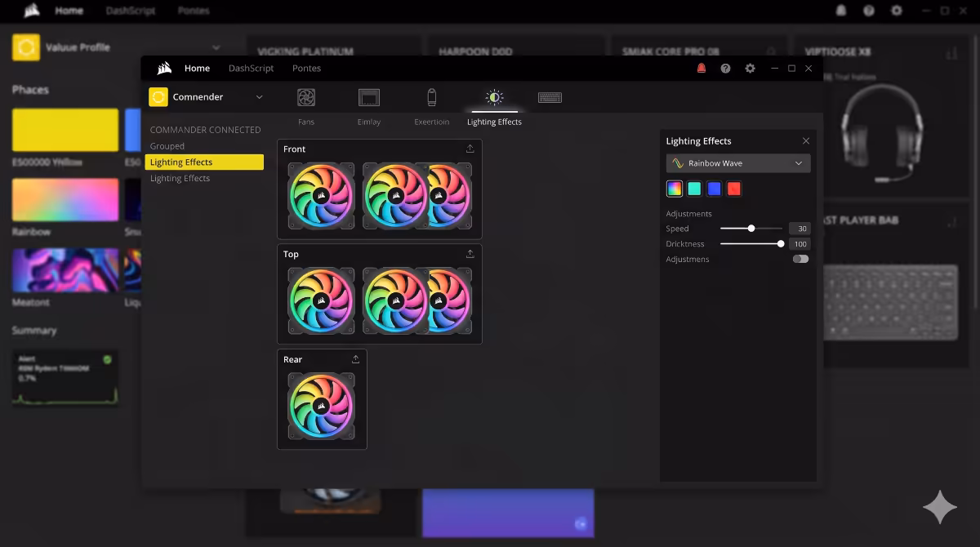This screenshot has height=547, width=980.
Task: Open Home tab in background window
Action: 69,11
